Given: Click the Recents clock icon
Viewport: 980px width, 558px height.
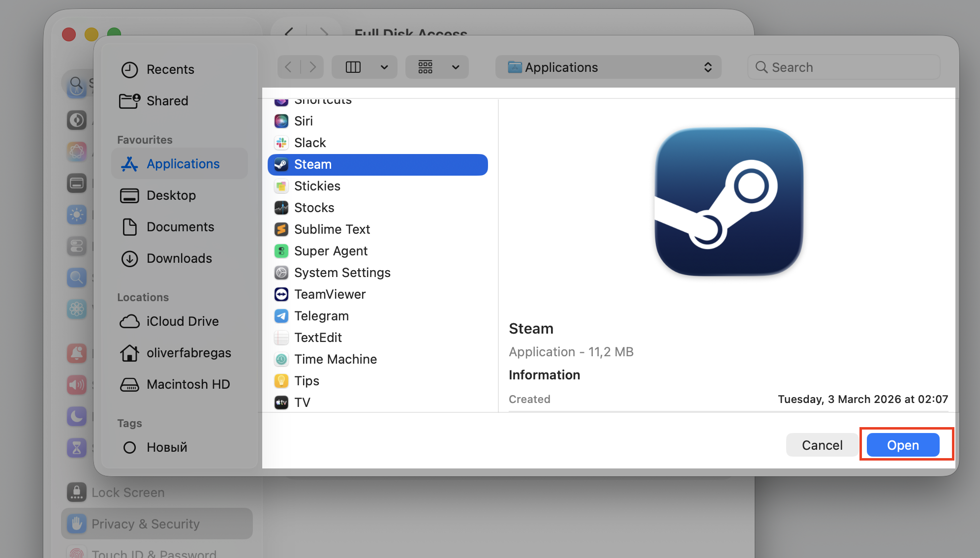Looking at the screenshot, I should click(x=129, y=69).
